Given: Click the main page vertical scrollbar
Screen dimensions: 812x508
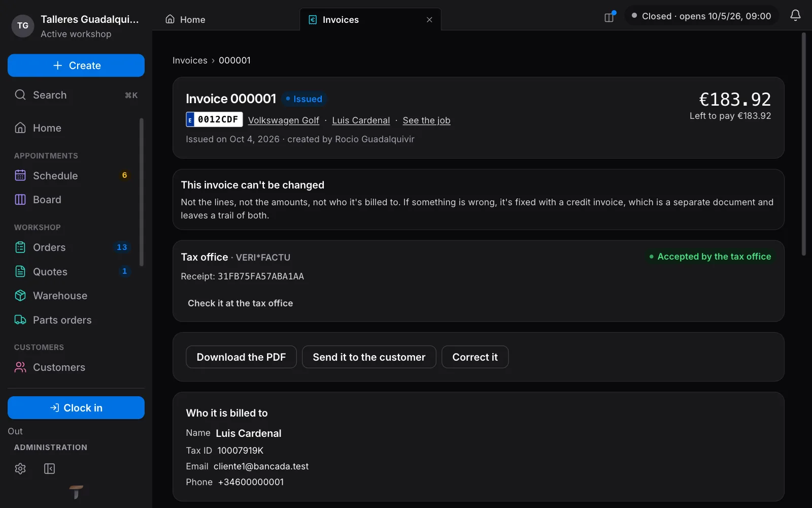Looking at the screenshot, I should click(x=803, y=144).
